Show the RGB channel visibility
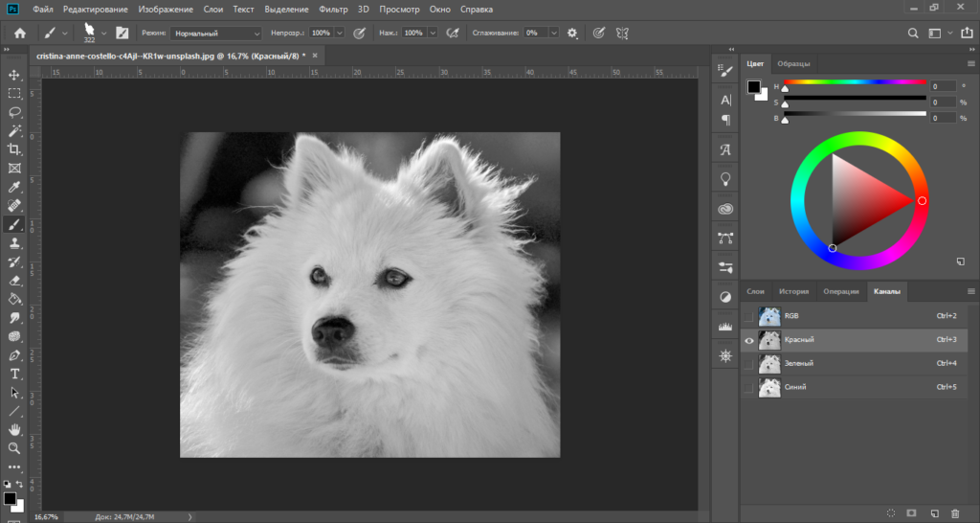The width and height of the screenshot is (980, 523). click(748, 315)
